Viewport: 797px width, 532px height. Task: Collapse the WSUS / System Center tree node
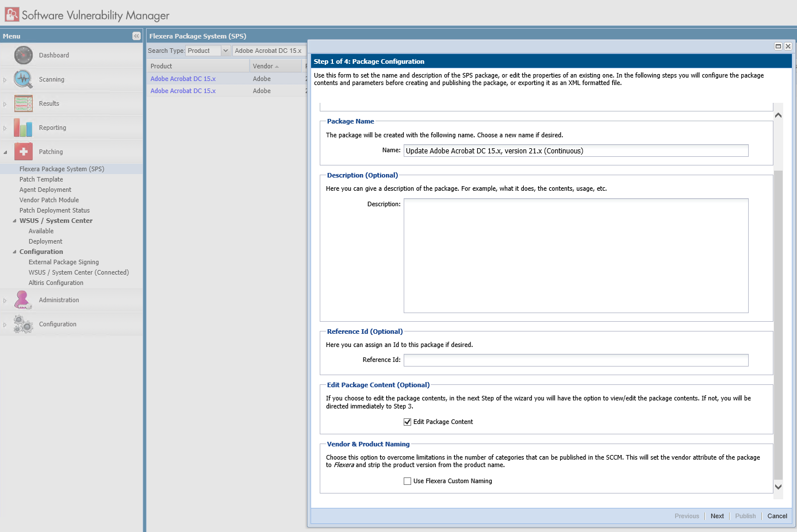pyautogui.click(x=14, y=221)
